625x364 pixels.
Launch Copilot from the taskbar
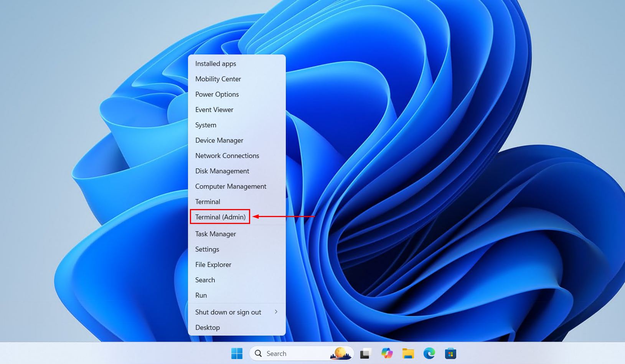[387, 353]
